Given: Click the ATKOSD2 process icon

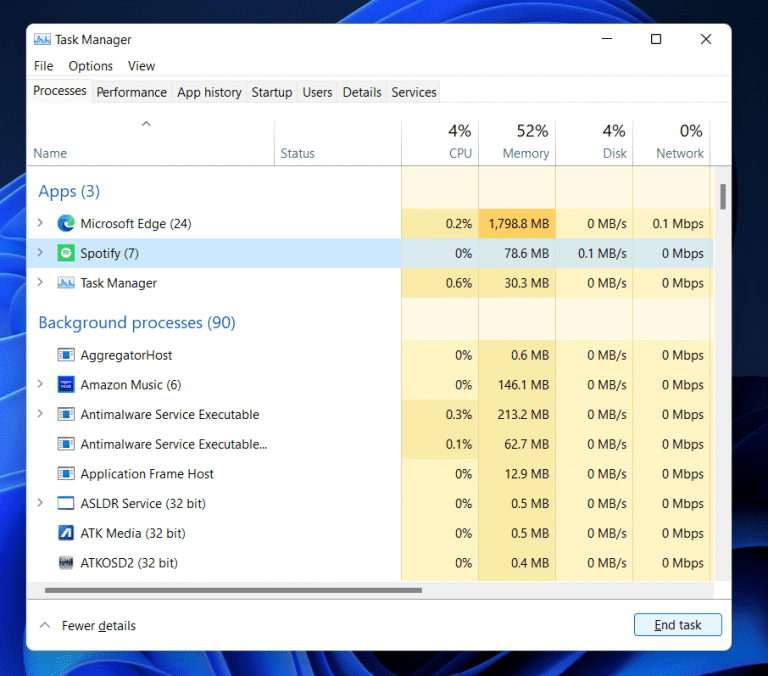Looking at the screenshot, I should [66, 563].
